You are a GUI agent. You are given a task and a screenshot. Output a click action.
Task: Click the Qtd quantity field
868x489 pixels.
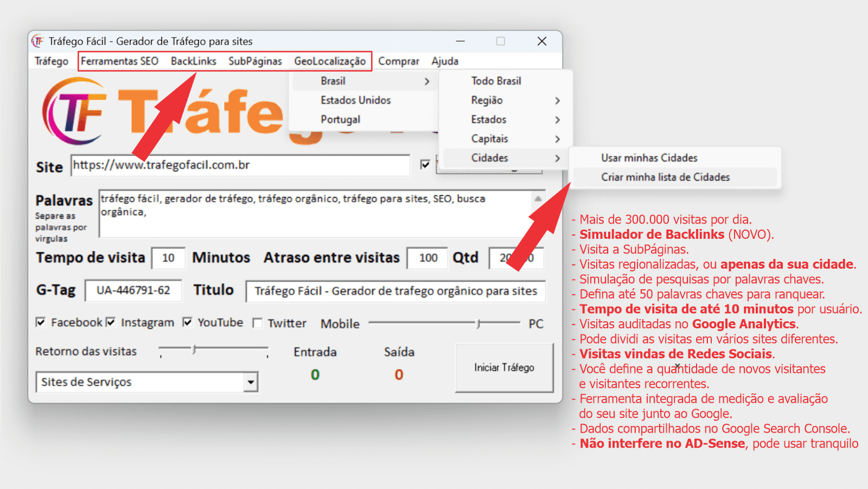(x=516, y=258)
